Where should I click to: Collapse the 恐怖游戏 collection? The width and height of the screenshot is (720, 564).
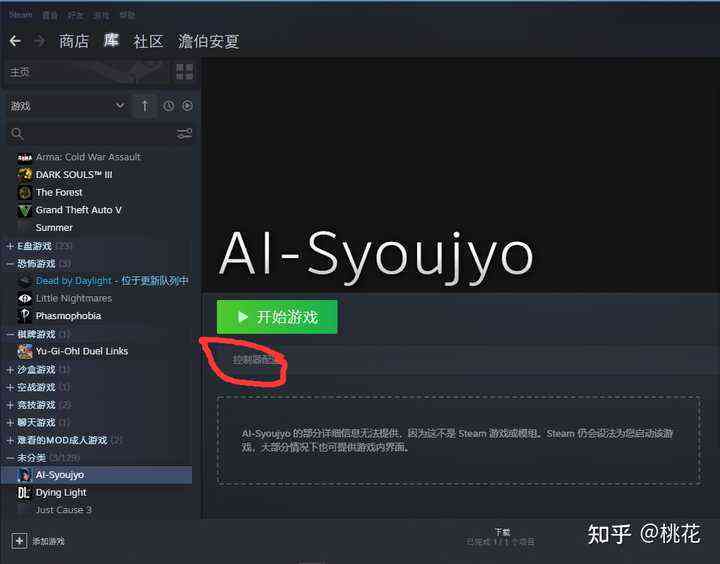click(x=10, y=264)
